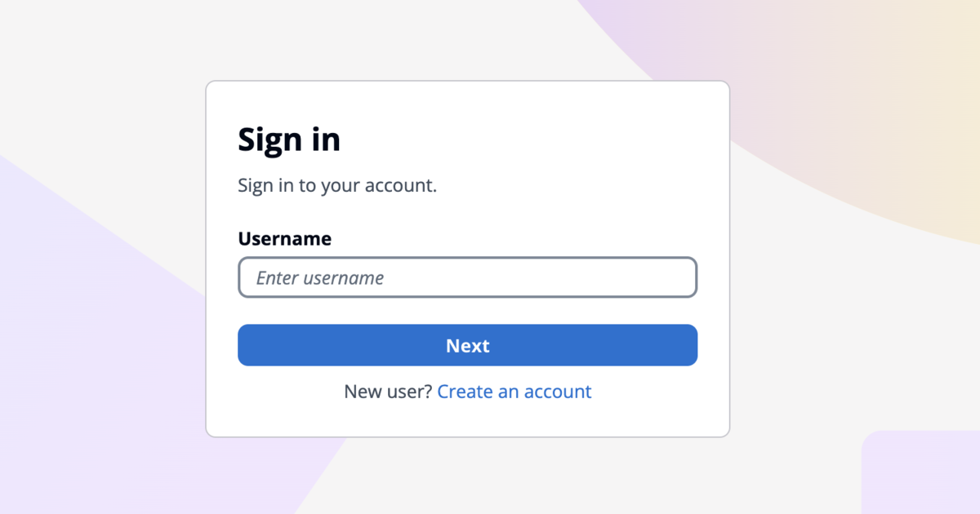Select the text box under the Username label
The width and height of the screenshot is (980, 514).
tap(467, 277)
